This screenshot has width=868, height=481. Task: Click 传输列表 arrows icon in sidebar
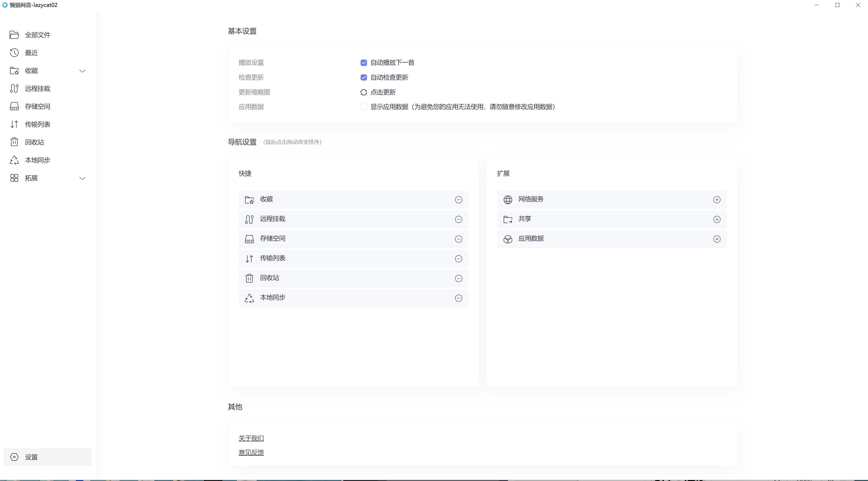[14, 124]
